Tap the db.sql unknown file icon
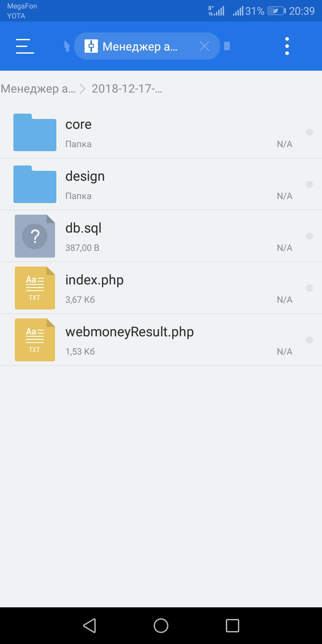This screenshot has height=644, width=322. [35, 236]
